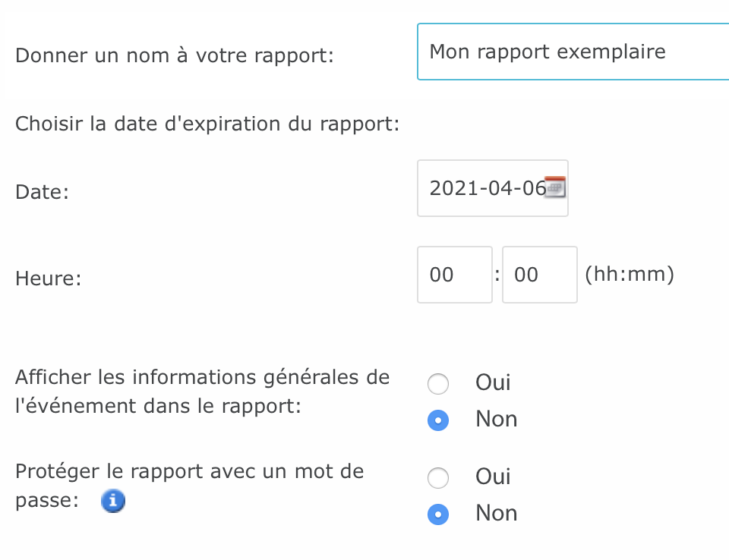Select Oui radio for showing general event information

tap(438, 384)
